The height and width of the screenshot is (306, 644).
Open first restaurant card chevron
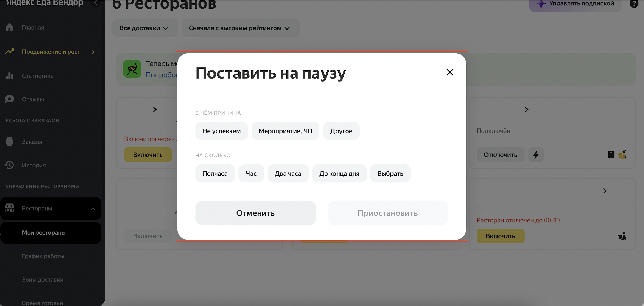click(x=155, y=110)
